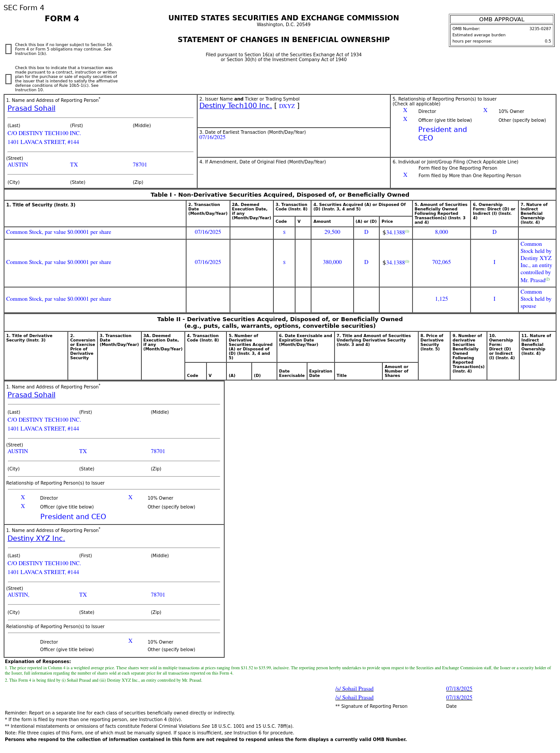This screenshot has width=560, height=753.
Task: Open the Destiny Tech100 Inc. issuer link
Action: 236,106
